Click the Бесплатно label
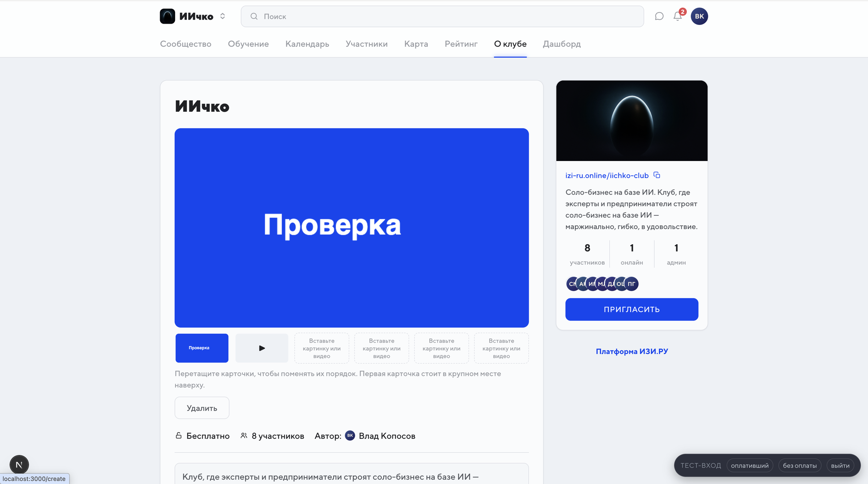This screenshot has height=484, width=868. 208,436
